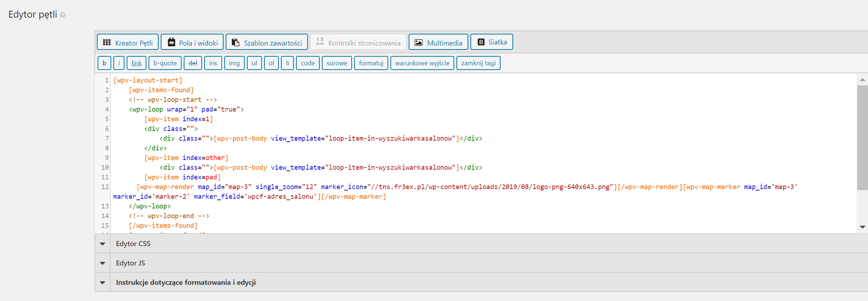Open the Kreator Pętli wizard
The height and width of the screenshot is (301, 868).
(128, 42)
